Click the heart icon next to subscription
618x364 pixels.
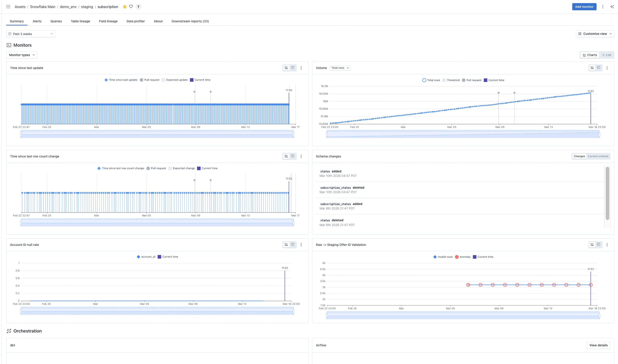coord(131,7)
